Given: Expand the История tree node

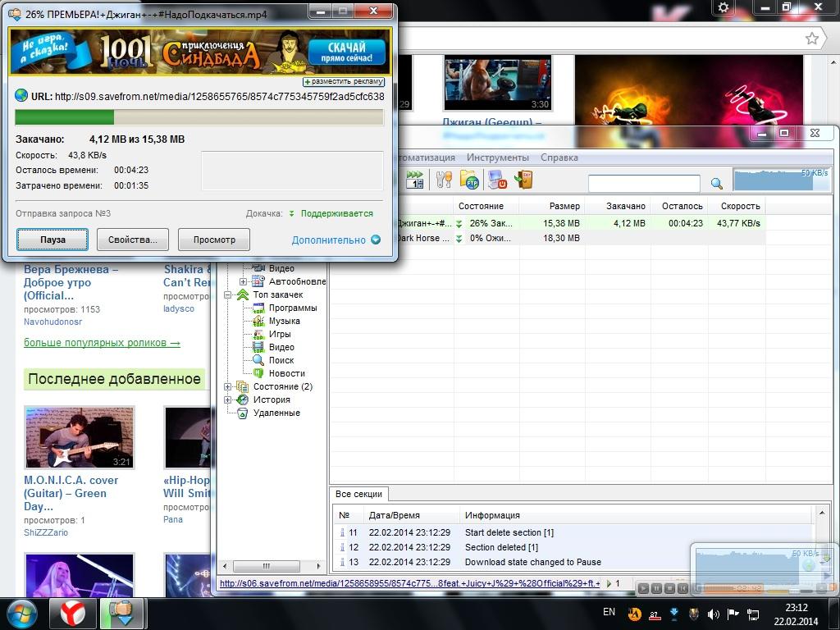Looking at the screenshot, I should (229, 399).
